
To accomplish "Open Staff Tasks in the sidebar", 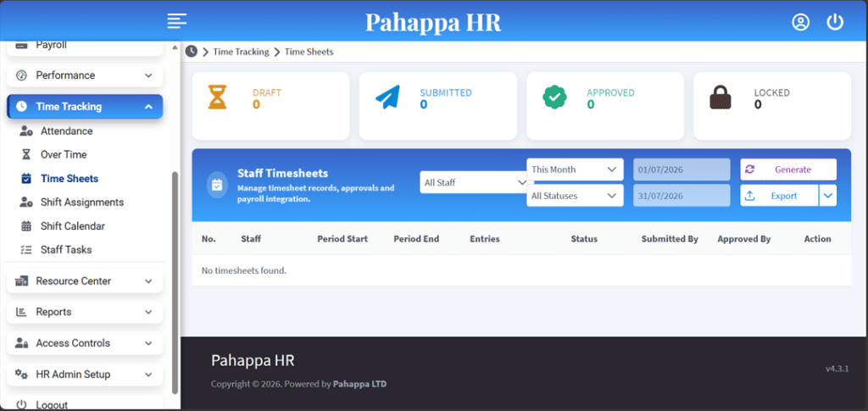I will 66,250.
